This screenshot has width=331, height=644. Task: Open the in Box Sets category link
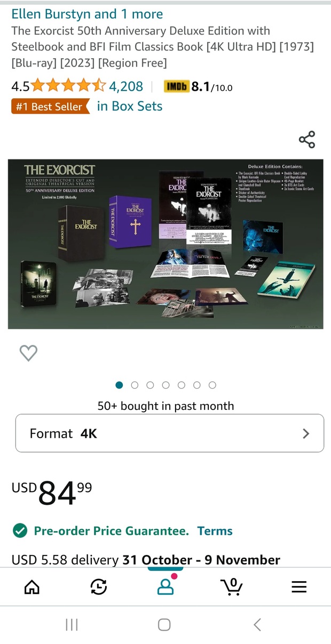pyautogui.click(x=129, y=106)
